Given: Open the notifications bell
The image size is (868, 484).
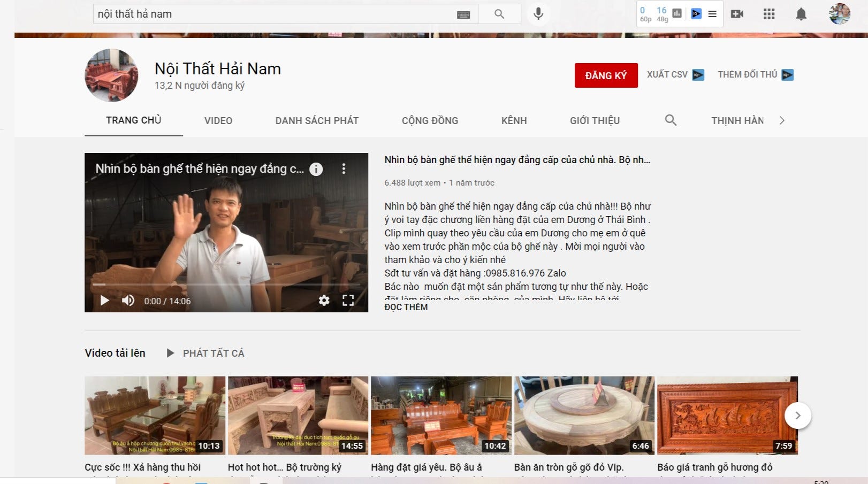Looking at the screenshot, I should pos(801,14).
